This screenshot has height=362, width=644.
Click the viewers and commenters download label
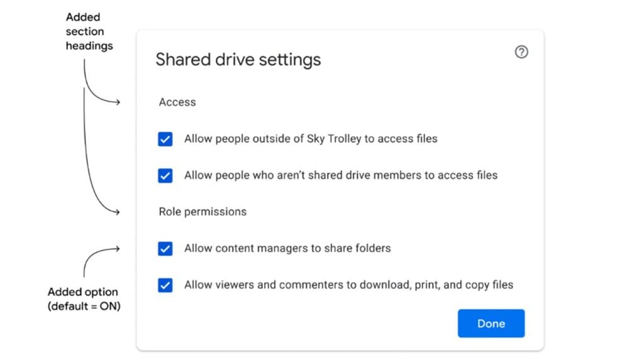pyautogui.click(x=348, y=285)
